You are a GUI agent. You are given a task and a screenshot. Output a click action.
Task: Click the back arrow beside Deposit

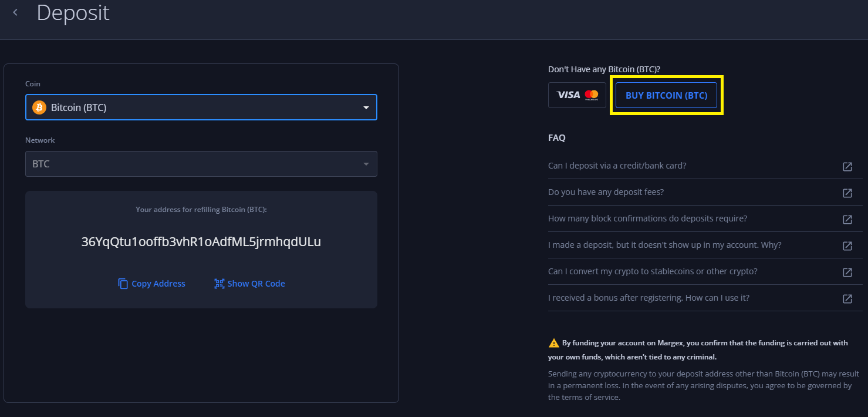[15, 12]
